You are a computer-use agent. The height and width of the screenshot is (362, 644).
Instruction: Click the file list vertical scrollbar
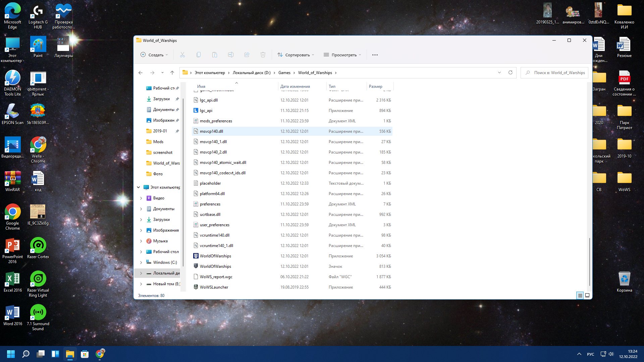point(589,261)
